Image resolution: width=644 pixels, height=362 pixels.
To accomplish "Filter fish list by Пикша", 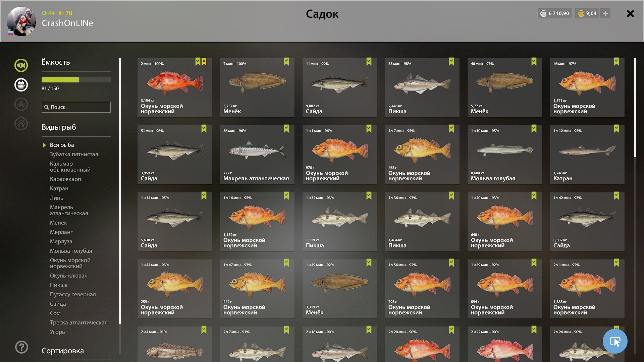I will click(59, 285).
